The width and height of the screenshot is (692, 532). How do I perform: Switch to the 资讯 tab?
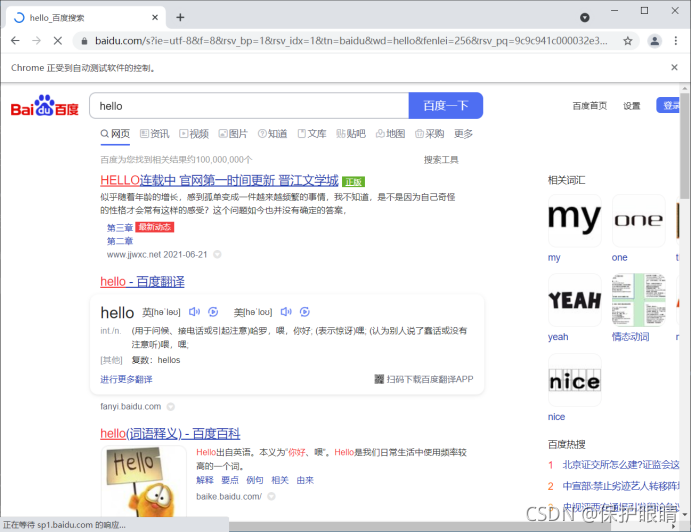154,133
